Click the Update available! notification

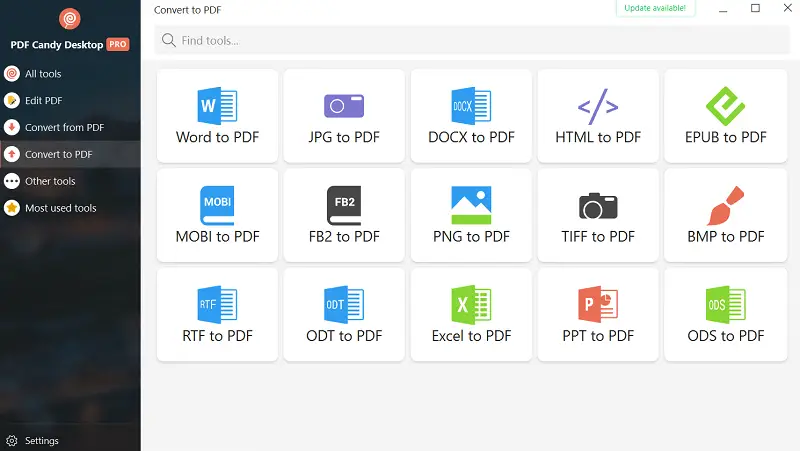(655, 8)
